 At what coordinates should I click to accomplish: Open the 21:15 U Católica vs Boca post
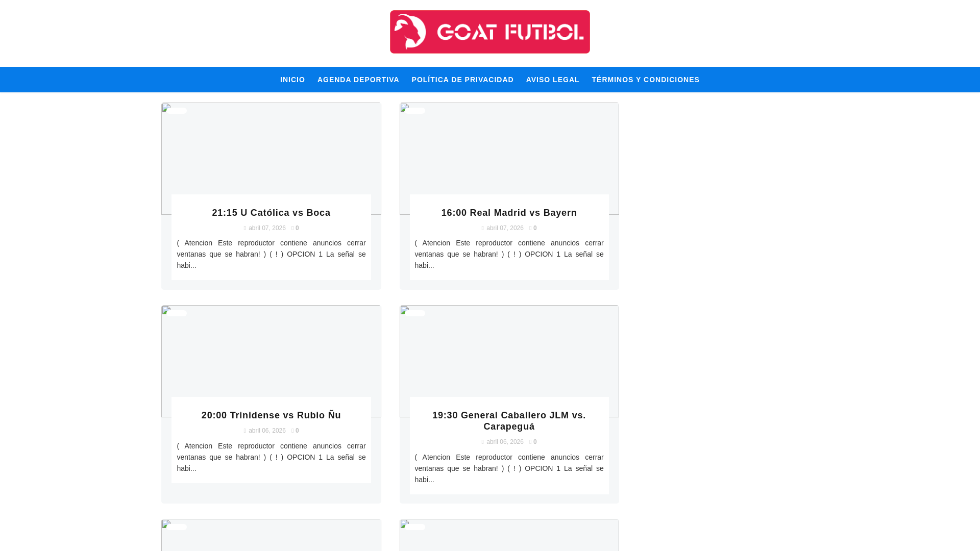pyautogui.click(x=271, y=213)
